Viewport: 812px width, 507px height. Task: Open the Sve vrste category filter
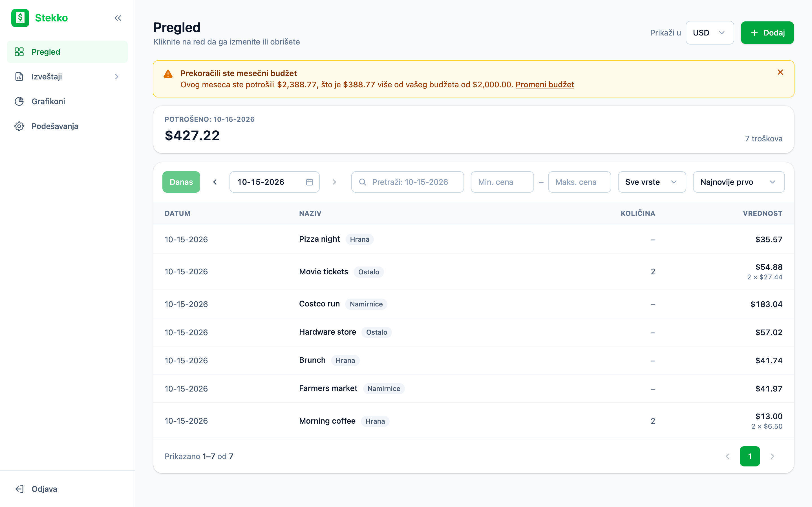pyautogui.click(x=652, y=182)
